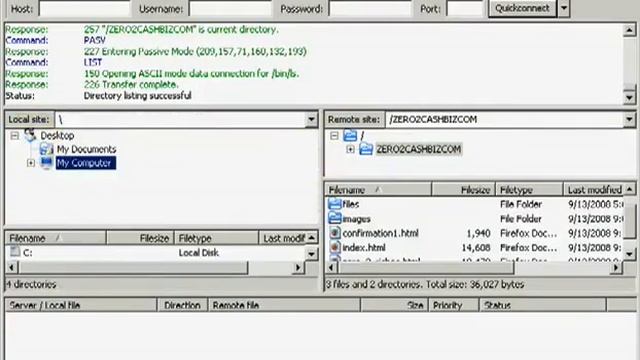Click the Priority queue column header
The width and height of the screenshot is (640, 360).
453,305
